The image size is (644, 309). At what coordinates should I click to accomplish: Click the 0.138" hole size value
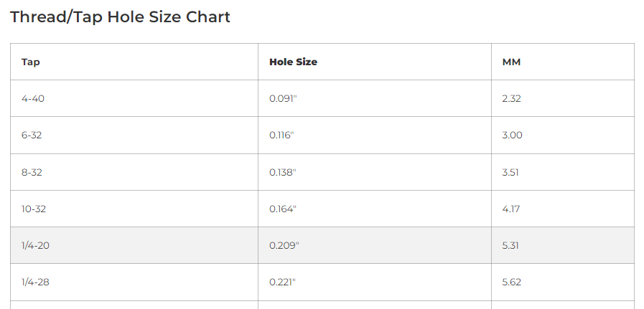coord(283,172)
